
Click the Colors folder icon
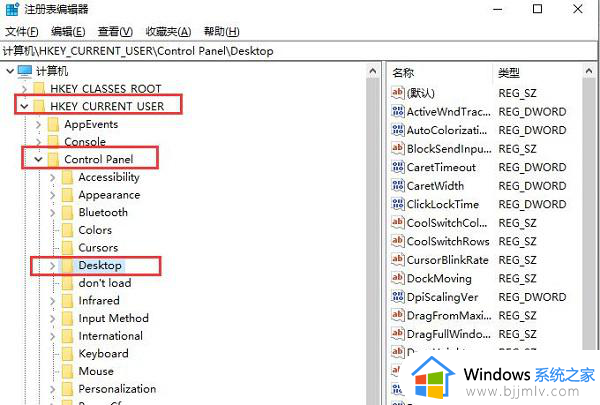click(x=67, y=230)
